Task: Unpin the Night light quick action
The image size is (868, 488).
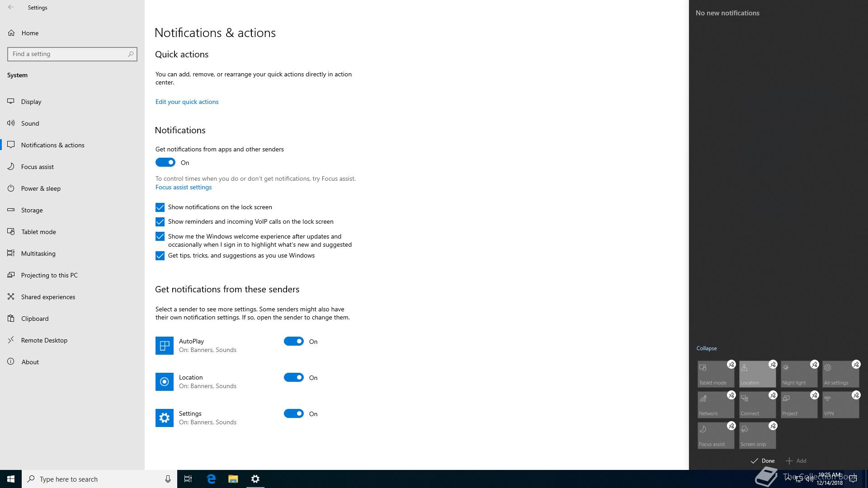Action: tap(814, 364)
